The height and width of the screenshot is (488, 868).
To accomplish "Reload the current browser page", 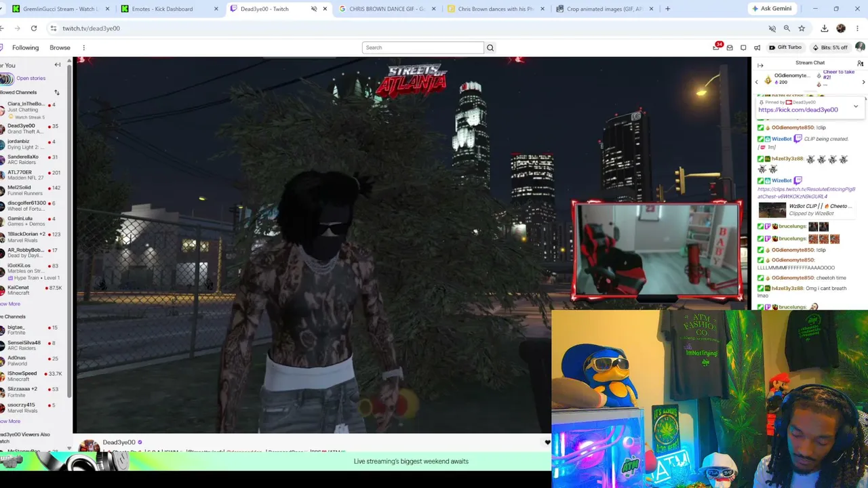I will [34, 28].
